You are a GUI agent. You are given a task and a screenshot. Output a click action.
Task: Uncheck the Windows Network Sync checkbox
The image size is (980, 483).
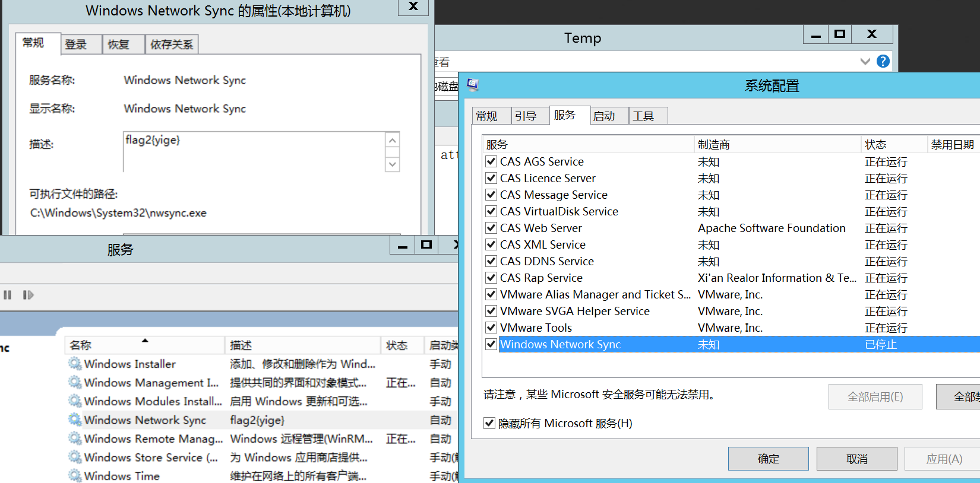(491, 344)
